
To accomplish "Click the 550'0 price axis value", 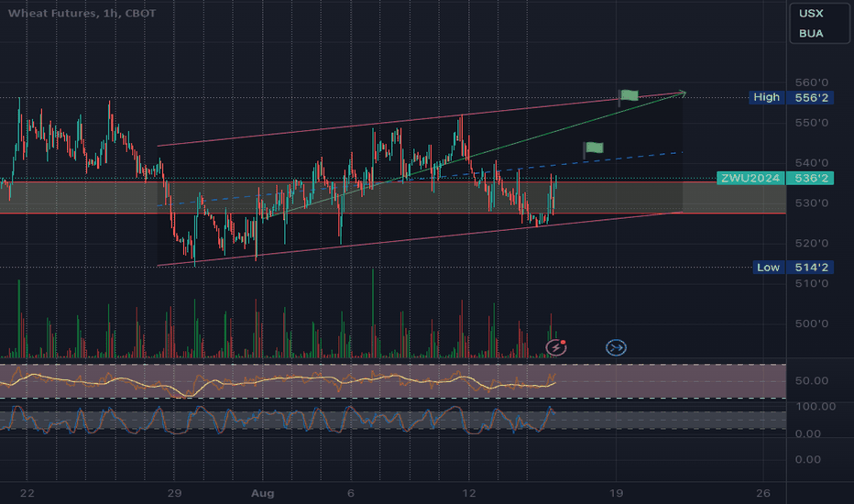I will [812, 123].
